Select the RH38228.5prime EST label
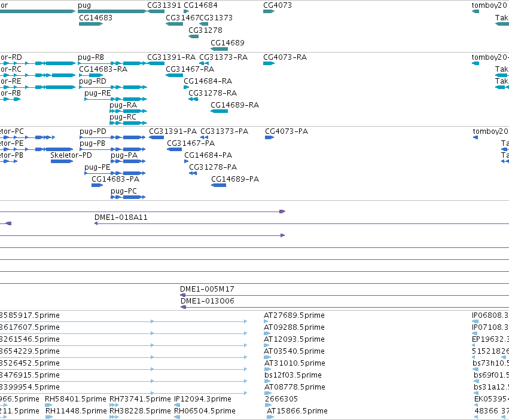 (140, 411)
